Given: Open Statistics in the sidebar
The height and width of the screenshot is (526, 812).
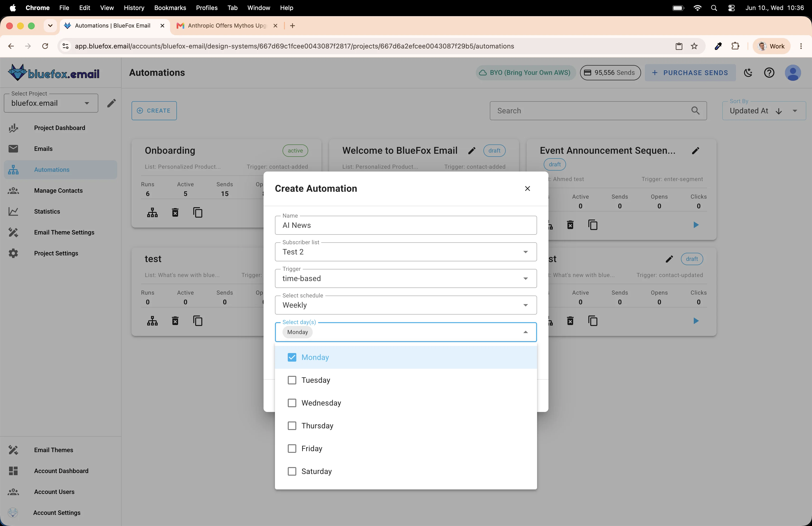Looking at the screenshot, I should (60, 212).
